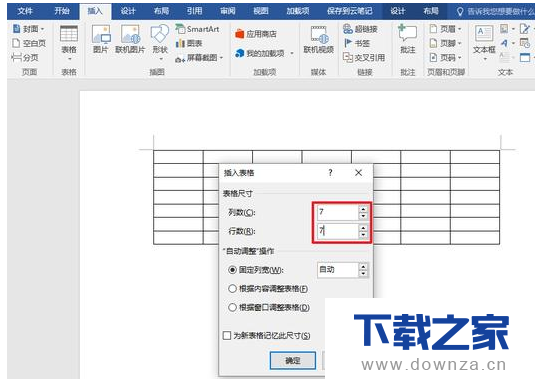Image resolution: width=535 pixels, height=383 pixels.
Task: Switch to the Add-ins (加载项) tab
Action: click(x=298, y=11)
